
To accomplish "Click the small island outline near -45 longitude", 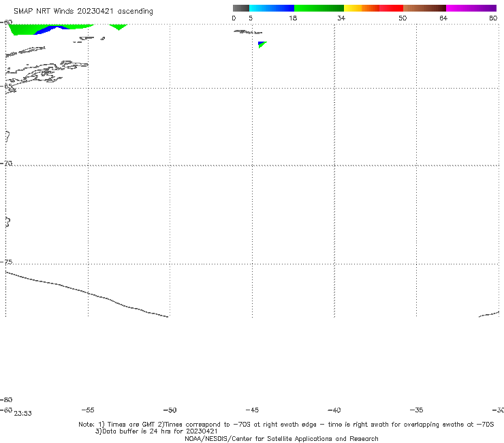I will [248, 32].
